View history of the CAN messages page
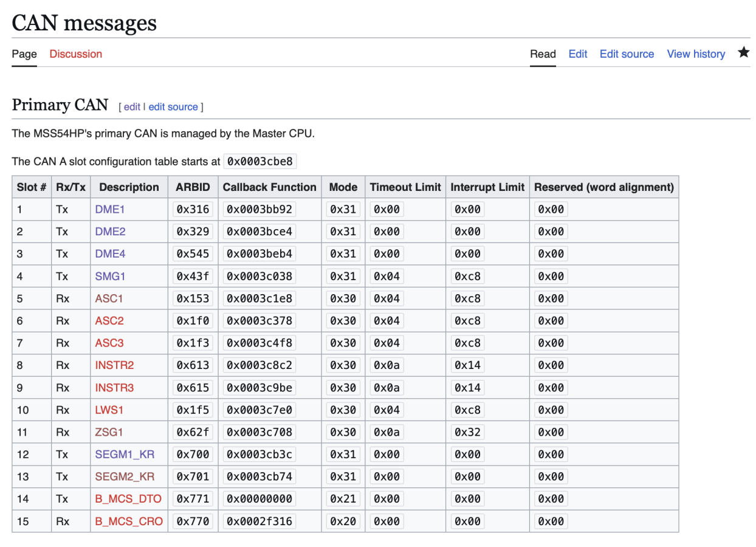Viewport: 756px width, 547px height. coord(695,53)
